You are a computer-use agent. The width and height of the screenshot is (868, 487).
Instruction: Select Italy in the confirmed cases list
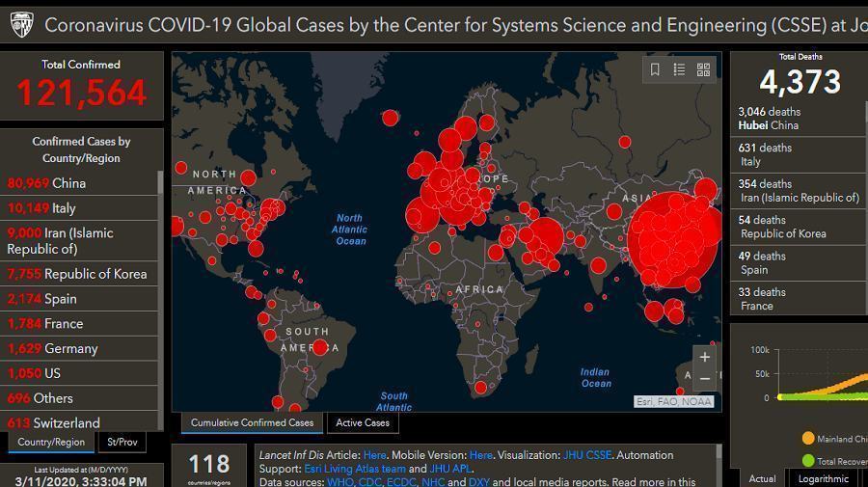tap(64, 208)
